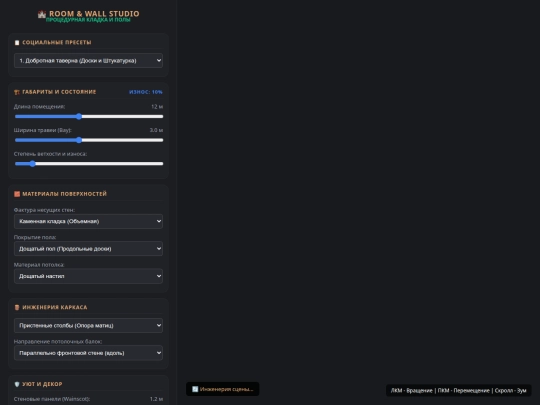Open the ceiling beam direction dropdown

point(88,353)
